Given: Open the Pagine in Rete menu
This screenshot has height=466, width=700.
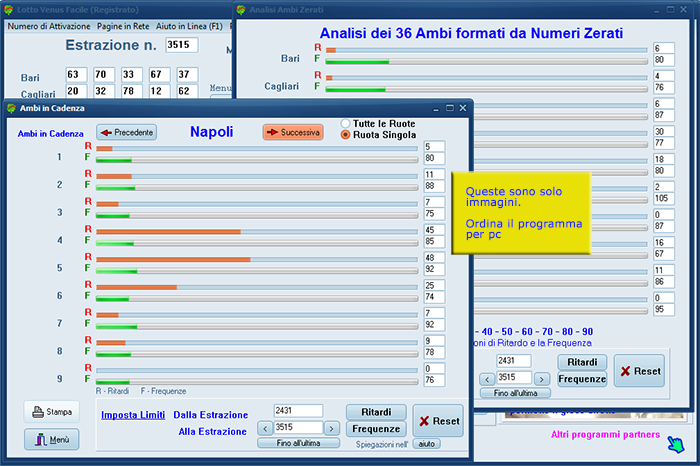Looking at the screenshot, I should click(x=123, y=26).
